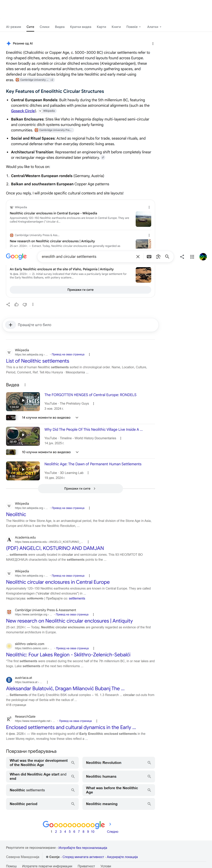The image size is (212, 868).
Task: Switch to the Карти maps tab
Action: [101, 27]
